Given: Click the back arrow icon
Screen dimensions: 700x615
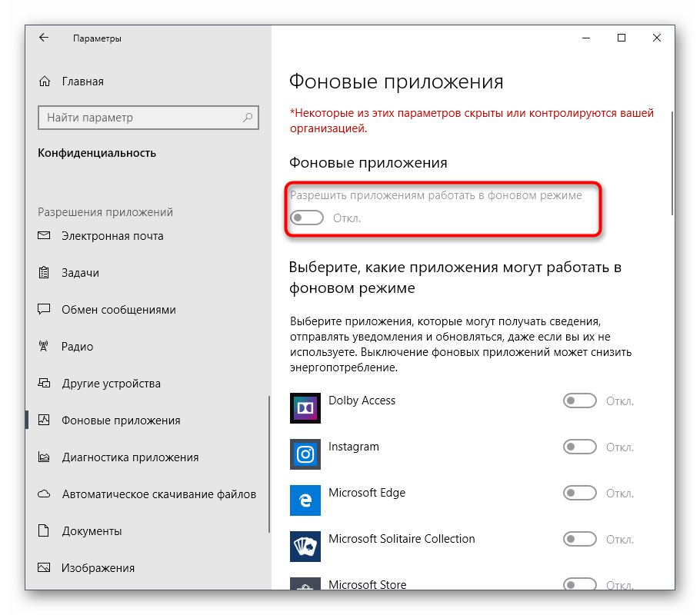Looking at the screenshot, I should 44,38.
